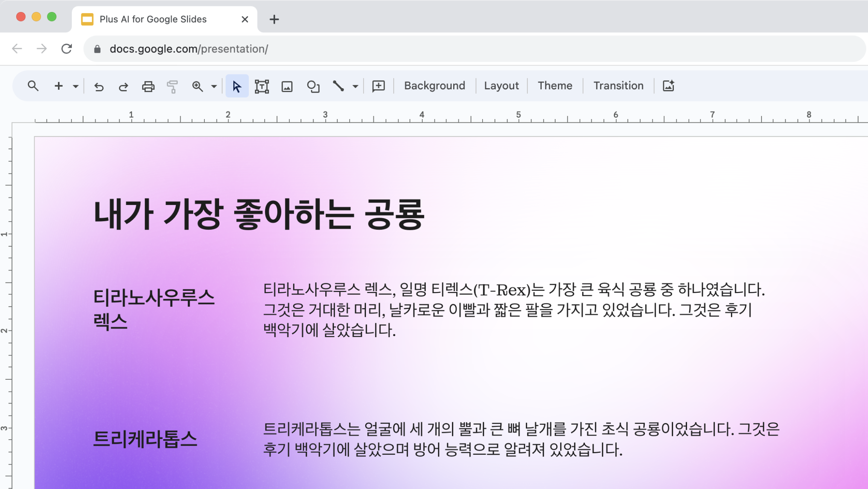Add a comment to the slide
The height and width of the screenshot is (489, 868).
(x=378, y=86)
